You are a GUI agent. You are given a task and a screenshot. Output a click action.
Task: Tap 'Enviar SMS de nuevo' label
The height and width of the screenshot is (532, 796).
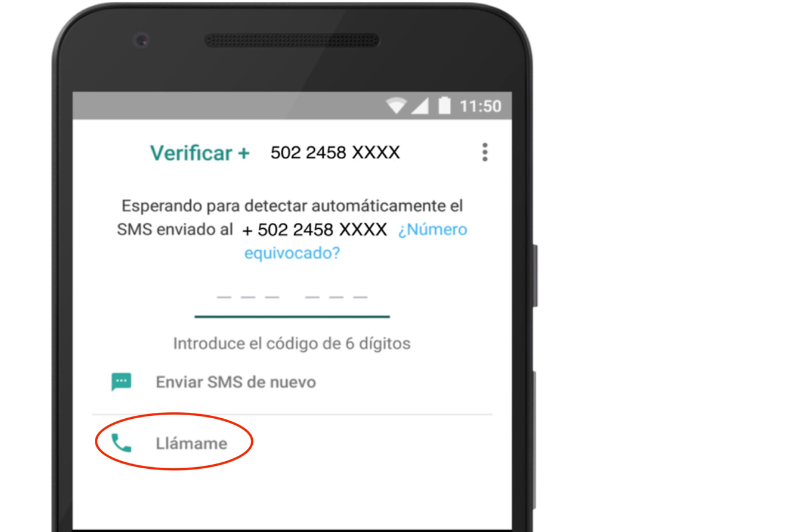click(x=236, y=382)
